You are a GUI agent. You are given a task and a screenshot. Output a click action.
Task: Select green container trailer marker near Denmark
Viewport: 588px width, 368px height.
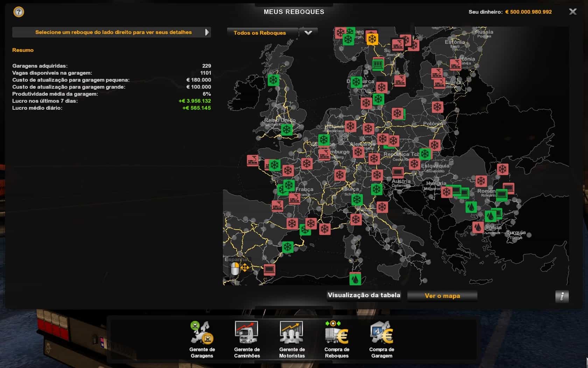pyautogui.click(x=378, y=64)
